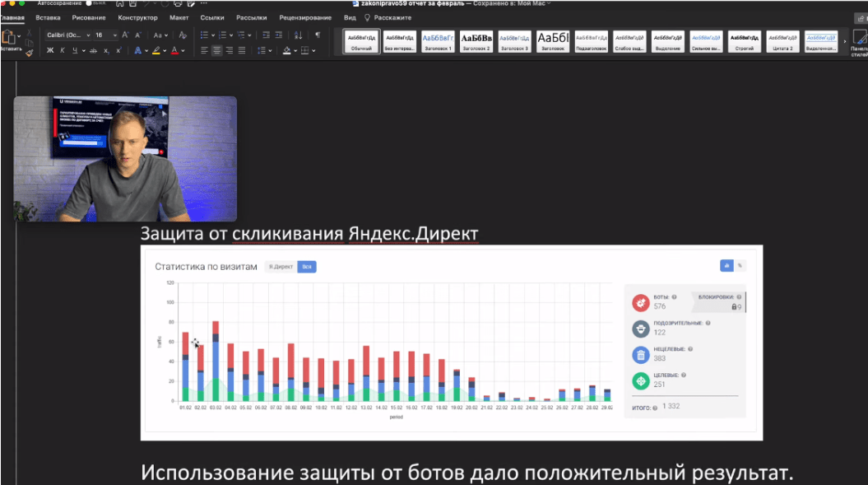Apply the Заголовок 2 style
The width and height of the screenshot is (868, 485).
click(476, 41)
